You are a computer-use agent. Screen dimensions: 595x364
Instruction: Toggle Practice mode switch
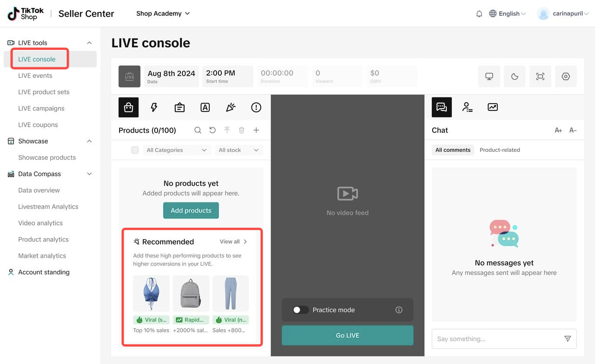point(301,310)
